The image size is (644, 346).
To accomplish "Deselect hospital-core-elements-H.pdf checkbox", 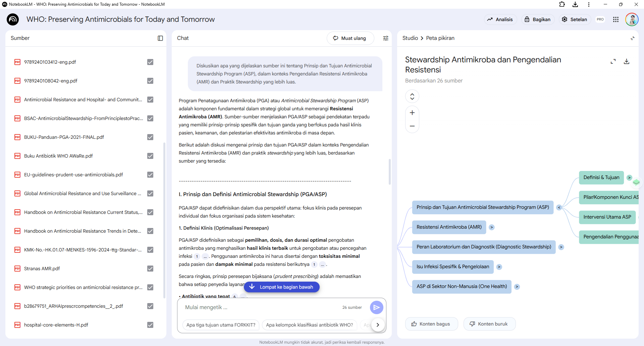I will (150, 325).
